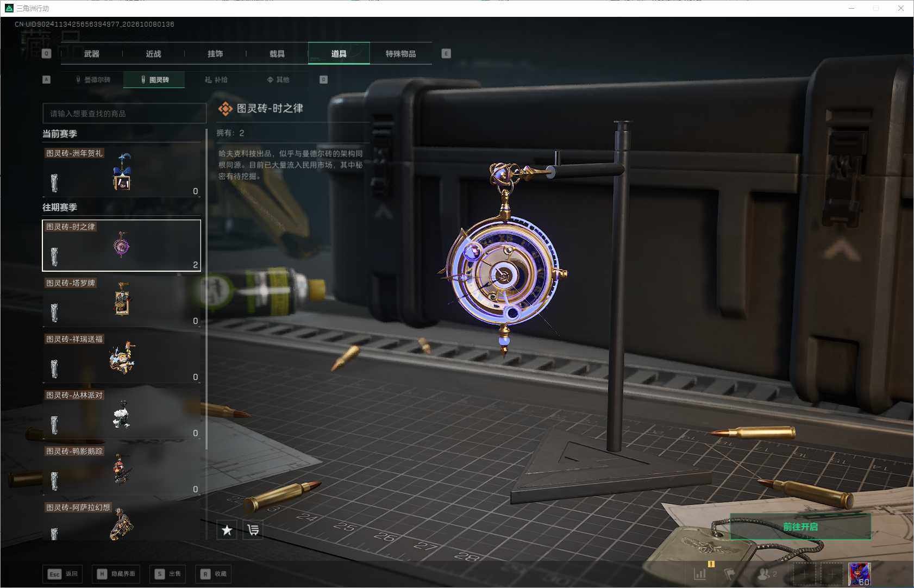The image size is (914, 588).
Task: Click the 出售 sell button
Action: click(168, 574)
